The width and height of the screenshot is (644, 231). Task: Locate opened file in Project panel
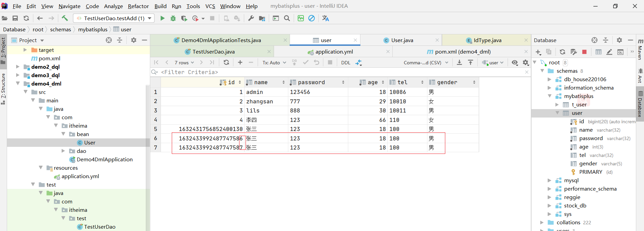coord(109,40)
